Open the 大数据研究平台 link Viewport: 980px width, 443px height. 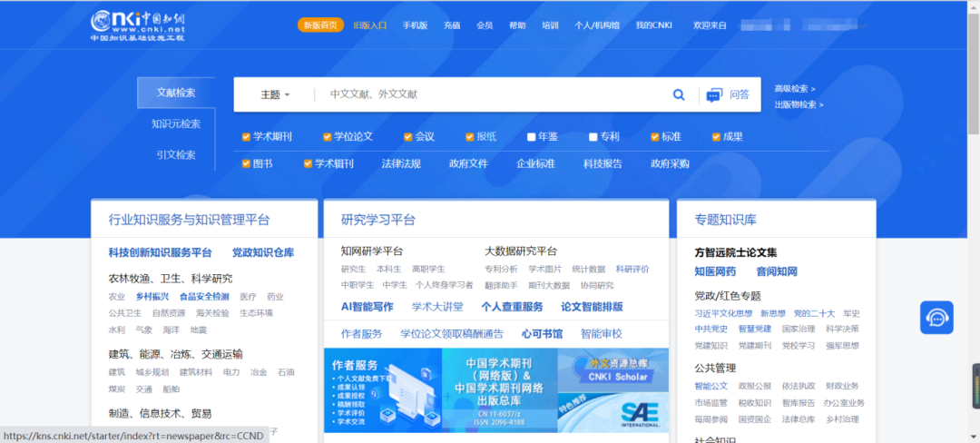point(521,251)
